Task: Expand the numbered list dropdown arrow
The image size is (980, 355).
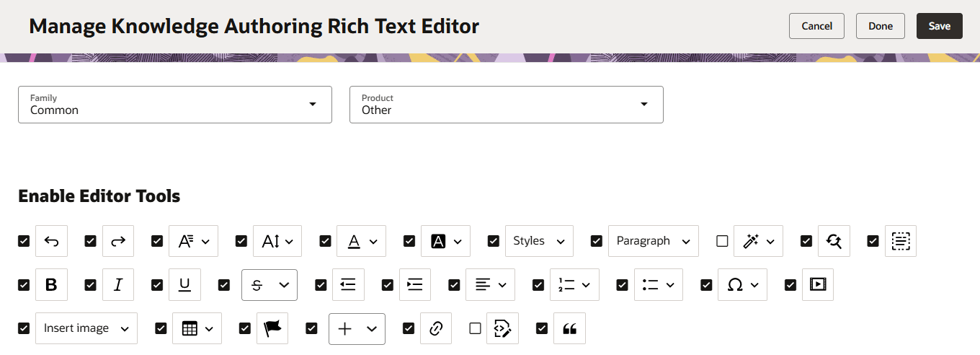Action: [586, 285]
